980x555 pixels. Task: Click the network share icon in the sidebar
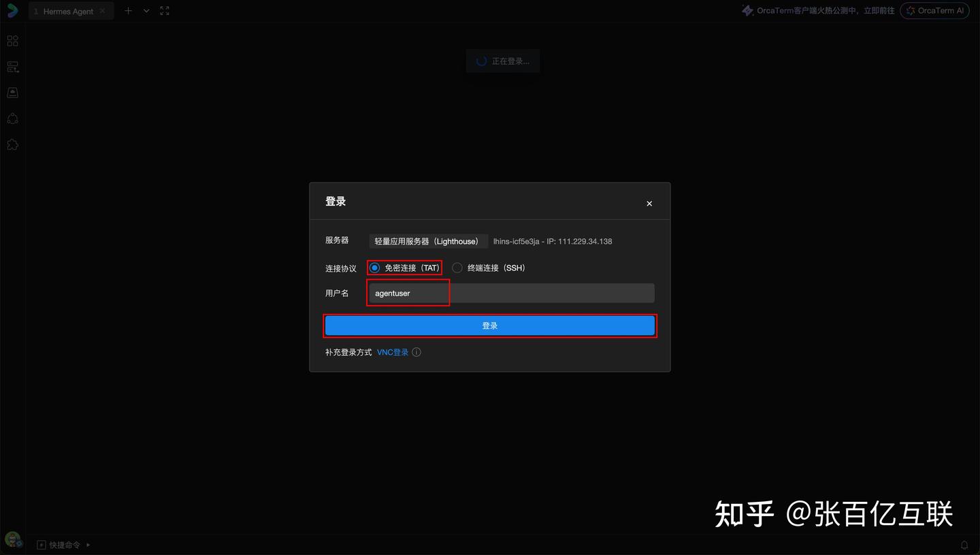pyautogui.click(x=12, y=118)
